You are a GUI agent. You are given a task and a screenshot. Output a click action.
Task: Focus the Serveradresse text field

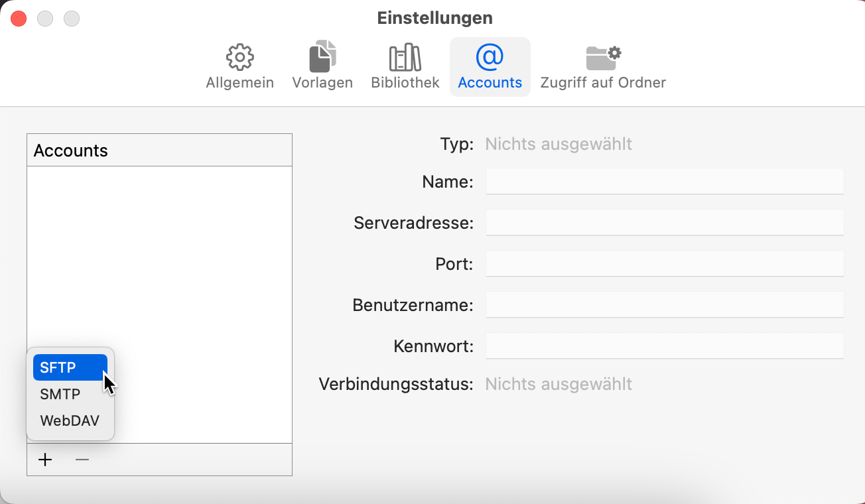click(664, 222)
